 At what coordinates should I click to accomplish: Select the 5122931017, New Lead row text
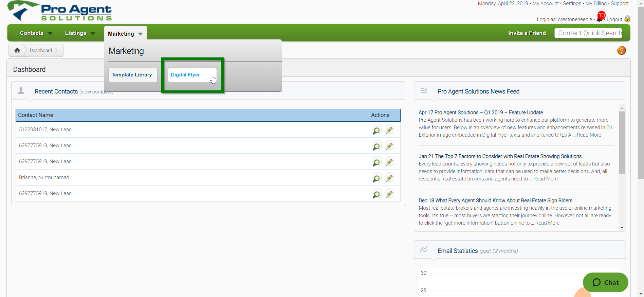tap(45, 129)
